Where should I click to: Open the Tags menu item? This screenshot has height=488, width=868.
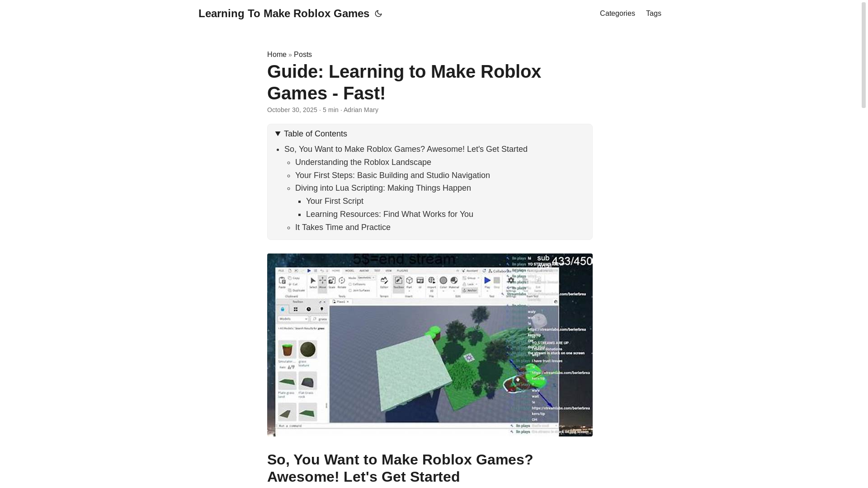tap(653, 14)
